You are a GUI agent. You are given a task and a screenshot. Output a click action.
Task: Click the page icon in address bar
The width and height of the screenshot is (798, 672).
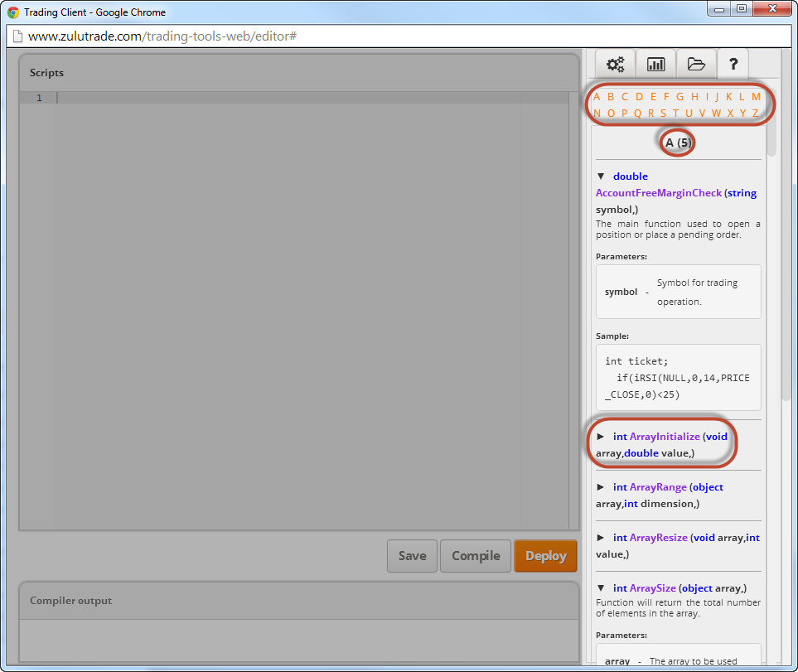17,37
